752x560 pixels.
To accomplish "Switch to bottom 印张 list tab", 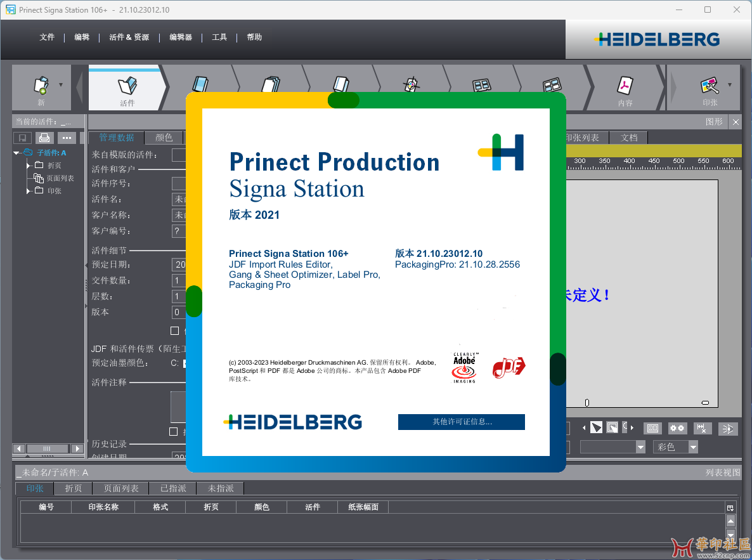I will click(35, 488).
